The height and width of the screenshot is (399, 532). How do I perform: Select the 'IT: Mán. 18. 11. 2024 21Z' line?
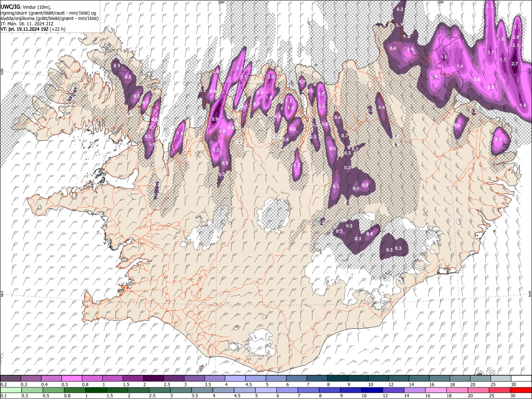pyautogui.click(x=27, y=24)
